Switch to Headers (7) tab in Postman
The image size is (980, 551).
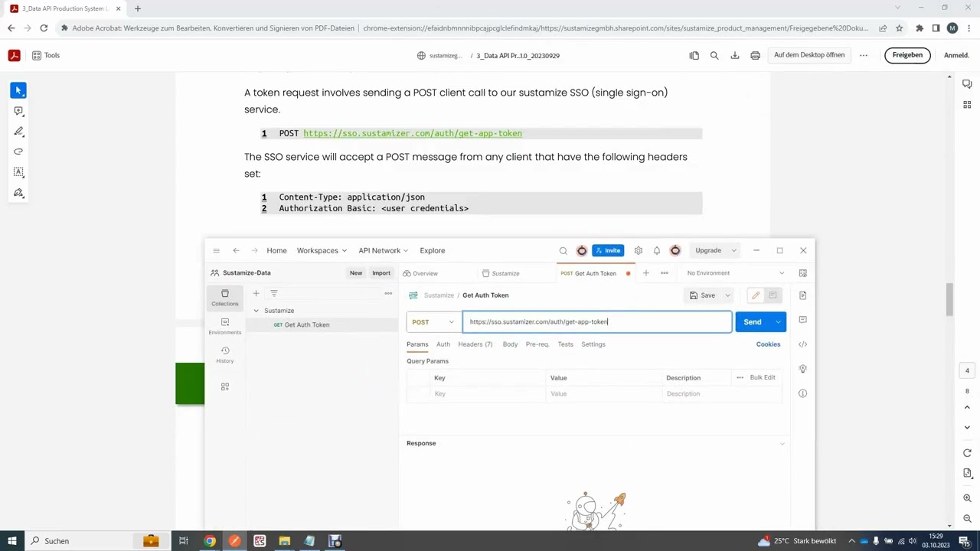coord(475,344)
